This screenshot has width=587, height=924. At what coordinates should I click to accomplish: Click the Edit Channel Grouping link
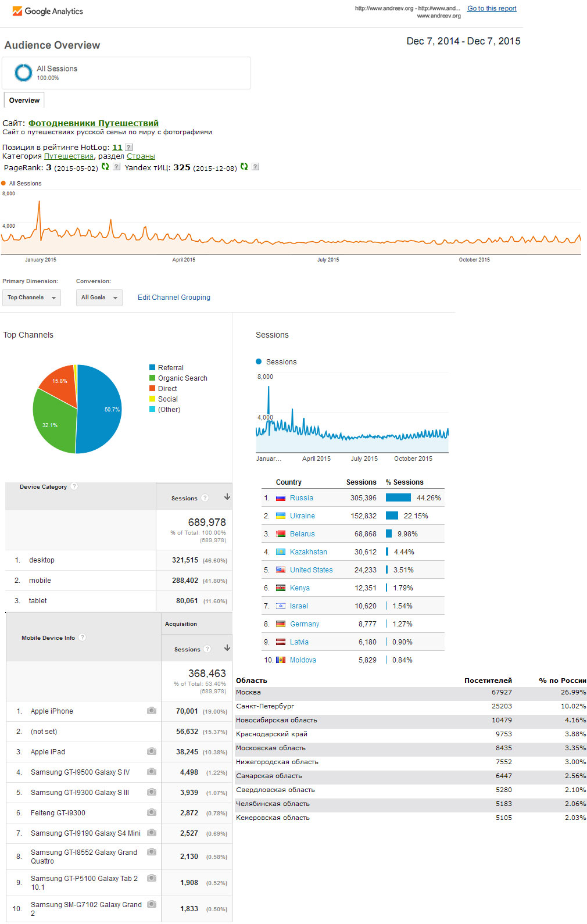click(174, 298)
